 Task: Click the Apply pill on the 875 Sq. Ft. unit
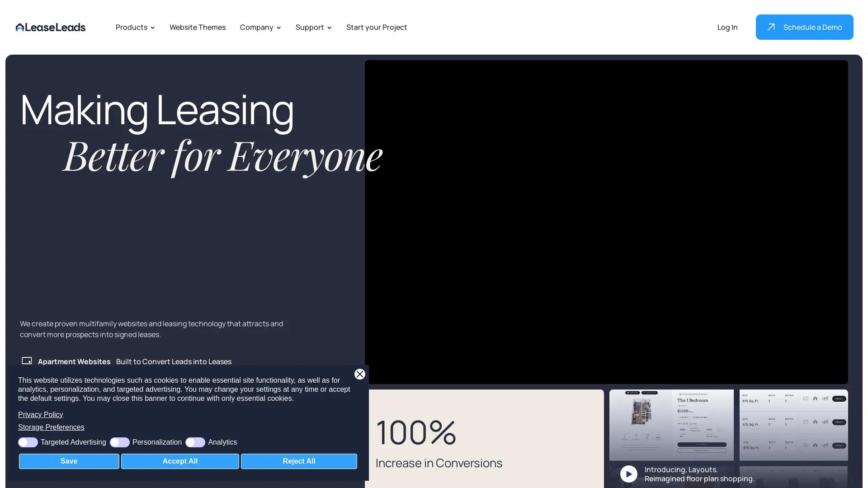click(x=839, y=399)
